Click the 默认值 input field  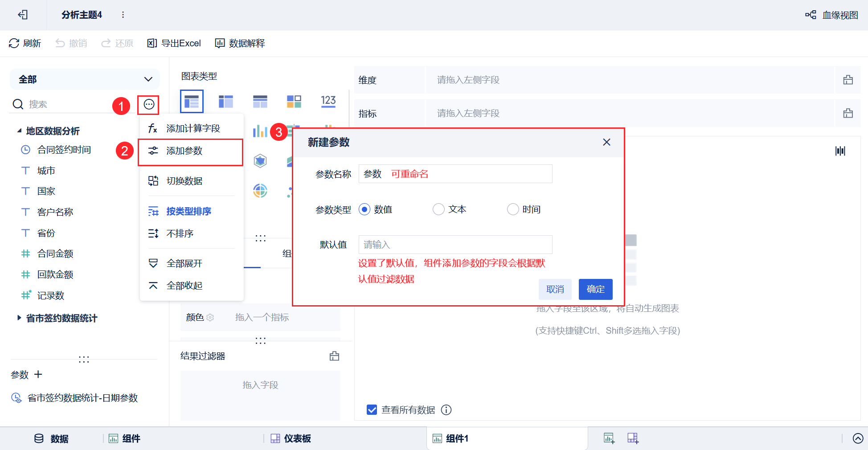455,245
